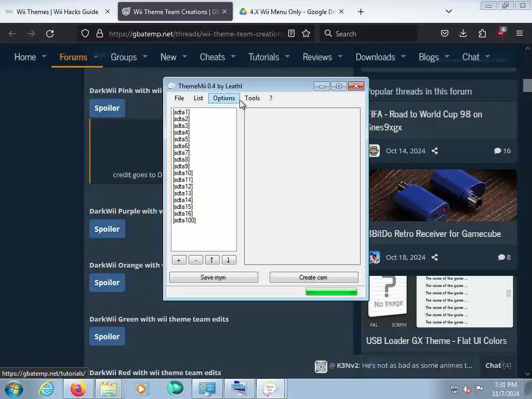
Task: Click the empty entry details panel in ThemeMii
Action: coord(302,186)
